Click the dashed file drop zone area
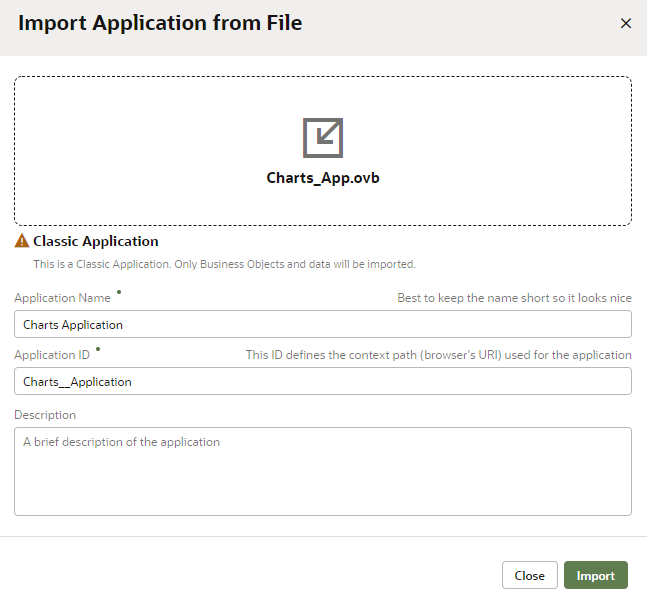Image resolution: width=647 pixels, height=600 pixels. pyautogui.click(x=323, y=151)
